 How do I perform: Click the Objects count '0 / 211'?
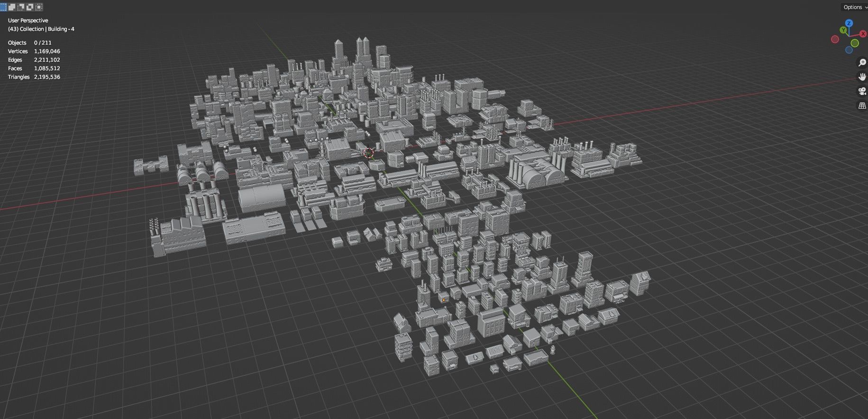(43, 43)
